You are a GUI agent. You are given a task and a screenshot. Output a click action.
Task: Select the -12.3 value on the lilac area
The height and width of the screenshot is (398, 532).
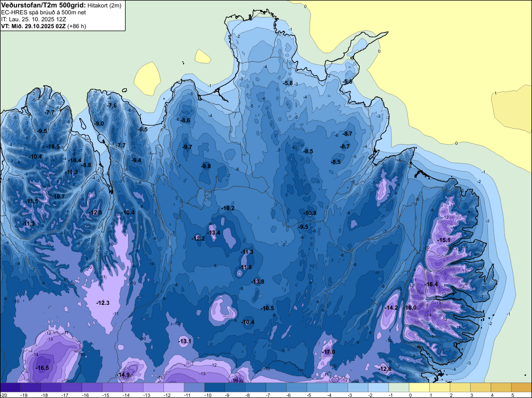coord(103,303)
